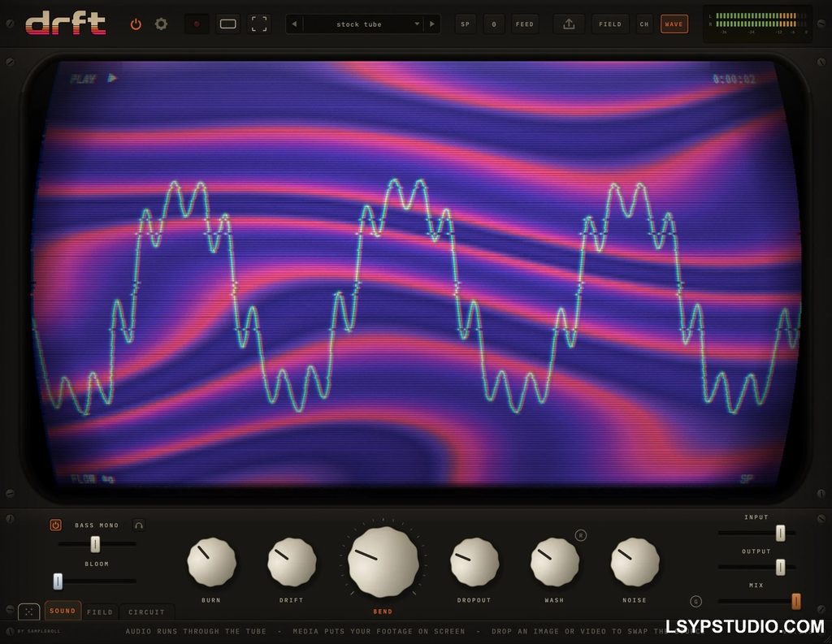
Task: Toggle the FIELD button in top bar
Action: (x=610, y=24)
